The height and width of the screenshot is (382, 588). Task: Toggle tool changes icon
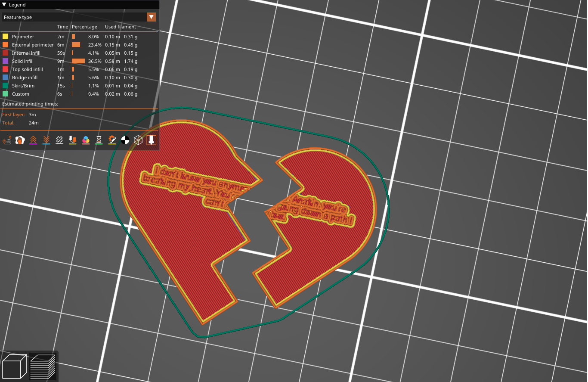click(73, 140)
